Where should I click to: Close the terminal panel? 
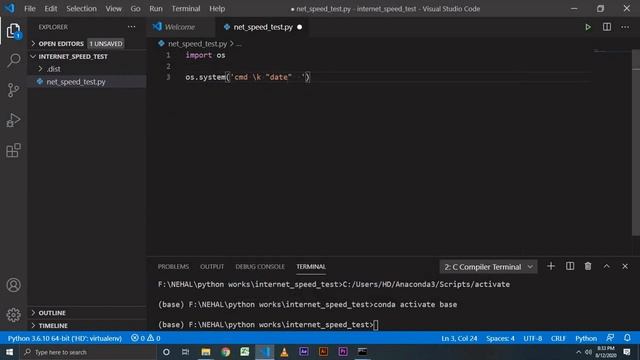click(x=625, y=266)
